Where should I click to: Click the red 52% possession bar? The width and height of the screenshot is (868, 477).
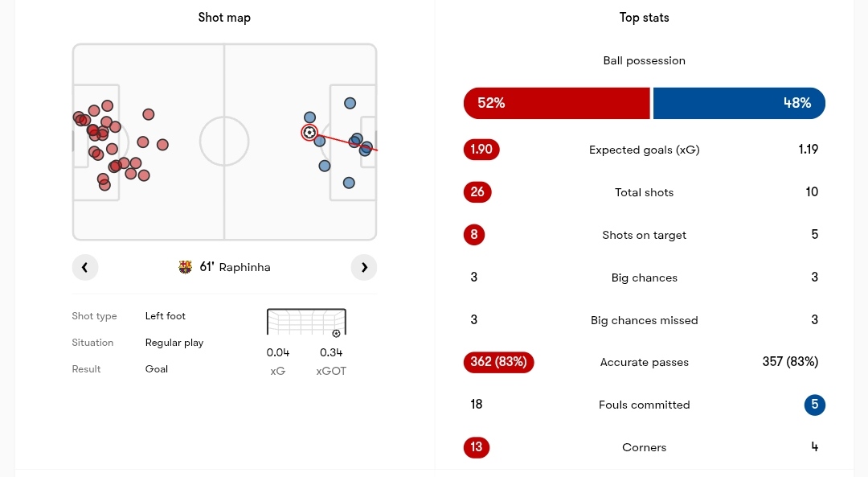556,103
